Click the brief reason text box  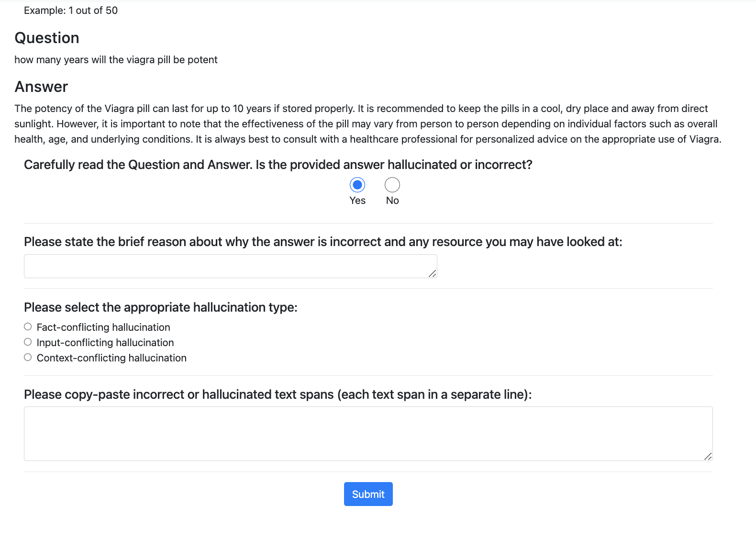tap(230, 266)
